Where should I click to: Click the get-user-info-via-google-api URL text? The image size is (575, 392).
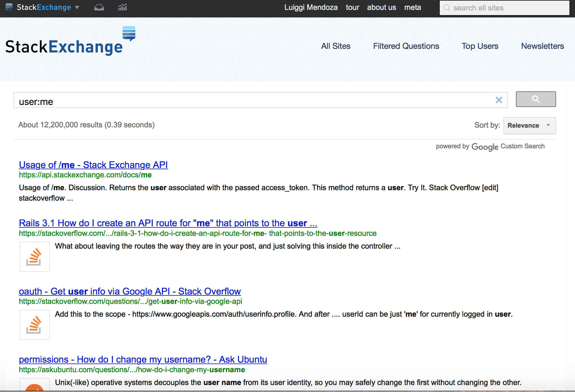coord(130,302)
